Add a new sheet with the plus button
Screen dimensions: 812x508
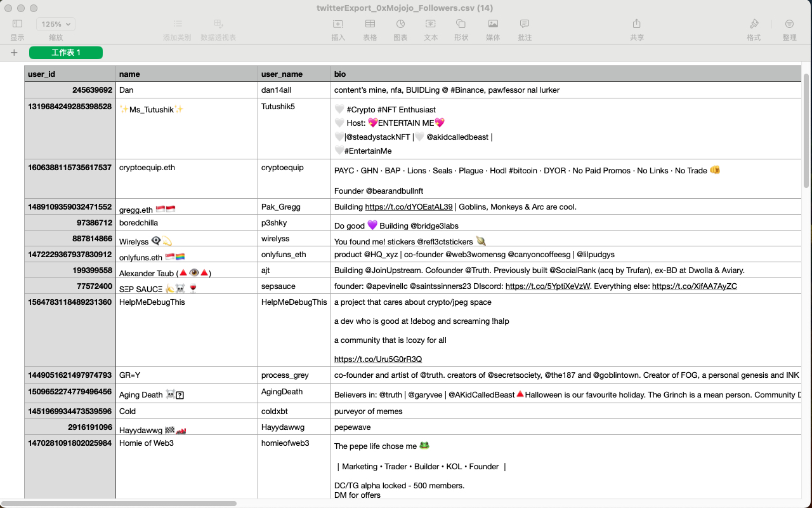click(x=14, y=53)
